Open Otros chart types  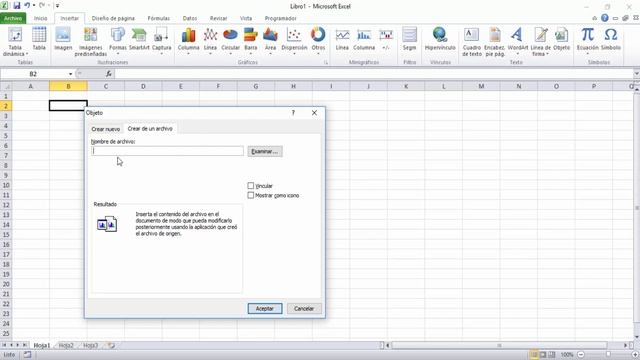[318, 42]
